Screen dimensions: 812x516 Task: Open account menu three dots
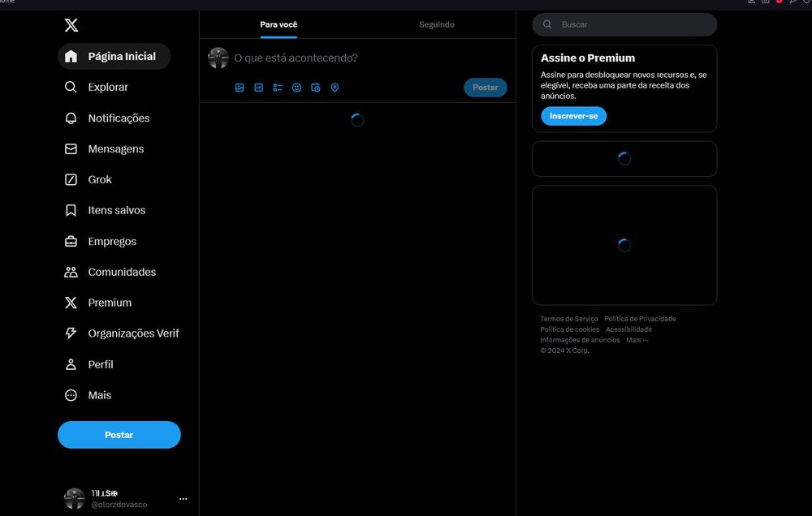tap(184, 499)
